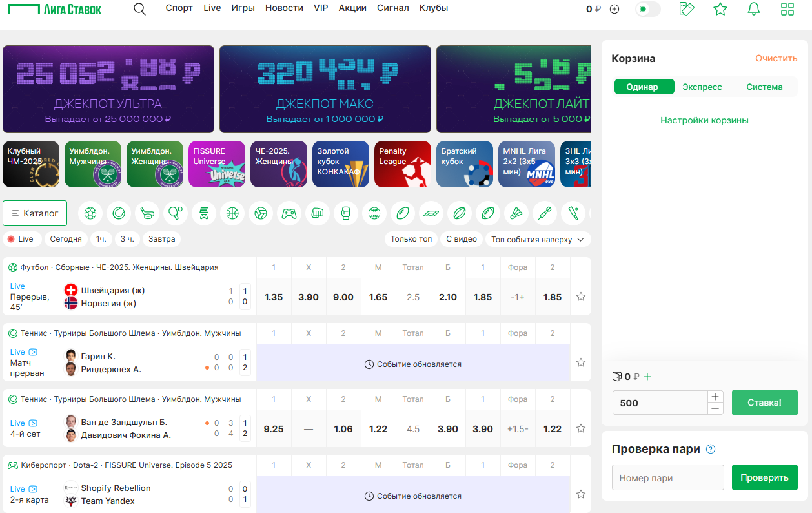Open the Спорт menu item
The height and width of the screenshot is (513, 812).
tap(179, 8)
